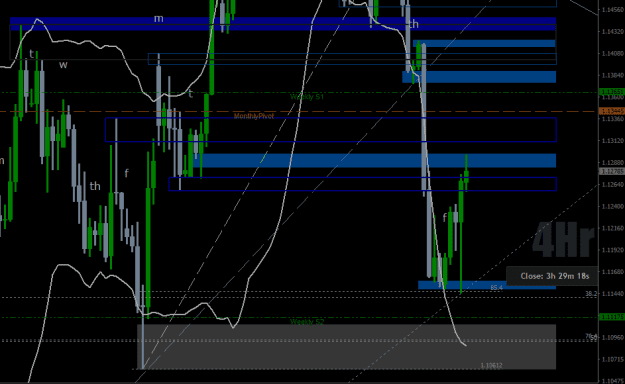Select the hollow blue rectangle under MonthlyPivot label
Screen dimensions: 625x384
pyautogui.click(x=331, y=130)
